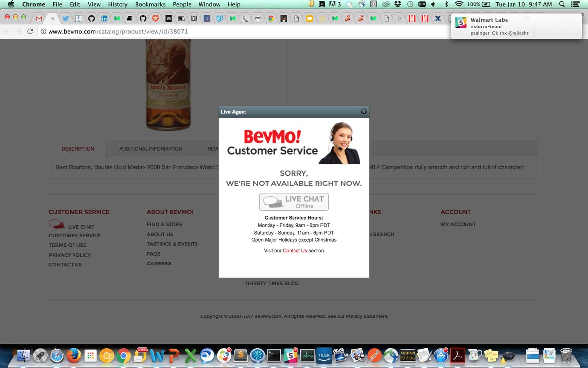Click the browser address bar
This screenshot has width=588, height=368.
[245, 31]
